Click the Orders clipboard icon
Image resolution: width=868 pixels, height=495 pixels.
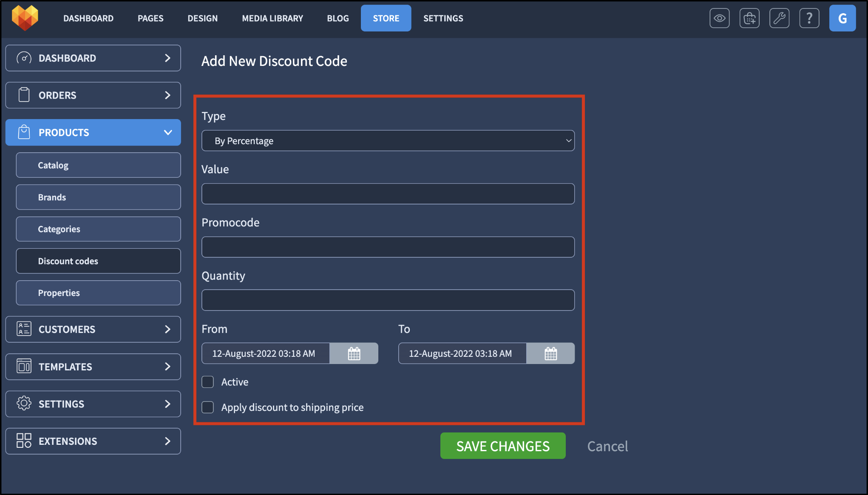point(24,95)
